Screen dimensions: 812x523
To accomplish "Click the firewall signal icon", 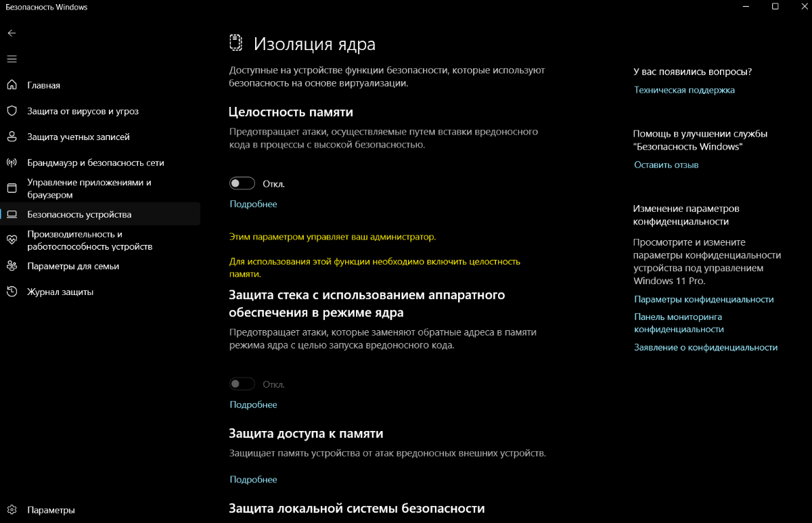I will click(x=12, y=163).
